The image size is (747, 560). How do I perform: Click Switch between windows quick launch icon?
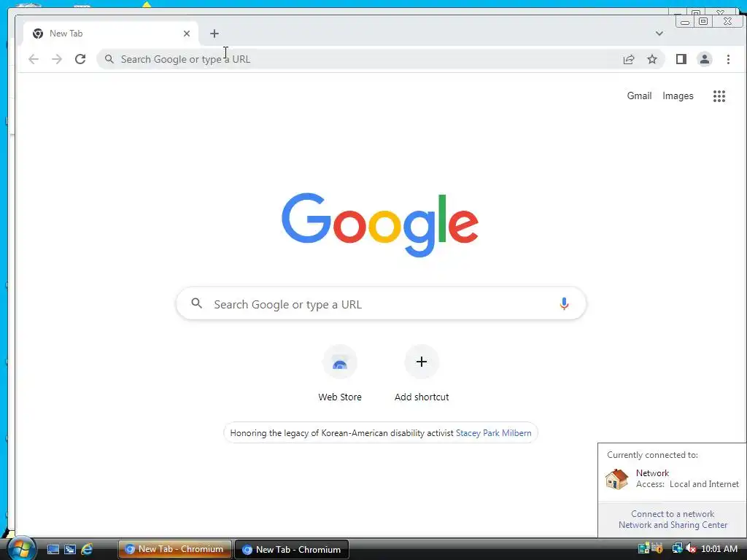69,550
